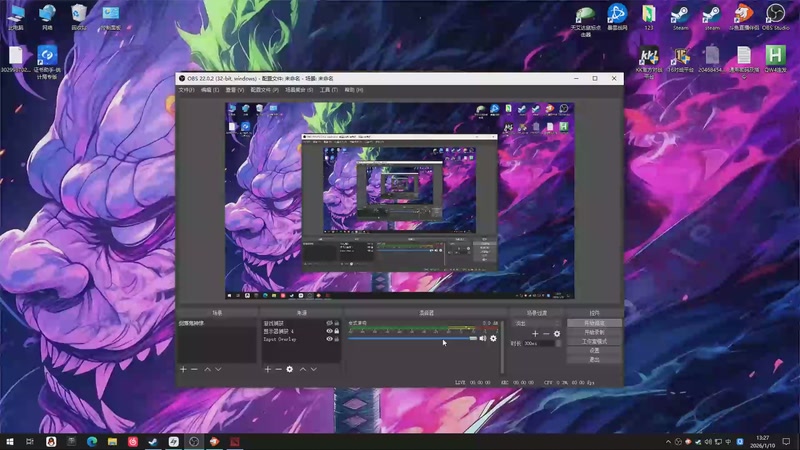Click the OBS preview canvas

pyautogui.click(x=400, y=201)
